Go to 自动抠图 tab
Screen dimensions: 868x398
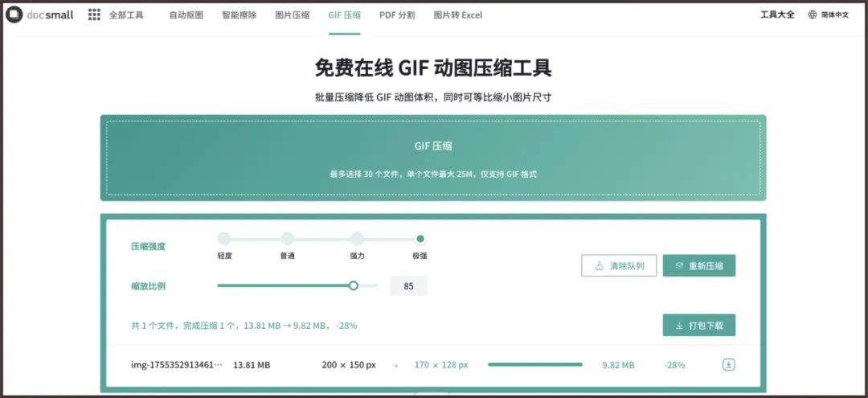186,15
